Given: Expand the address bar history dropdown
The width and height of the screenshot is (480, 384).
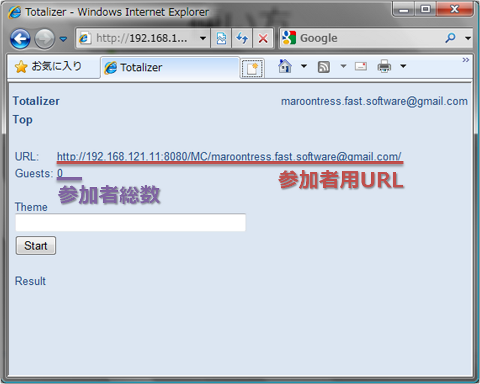Looking at the screenshot, I should point(203,38).
